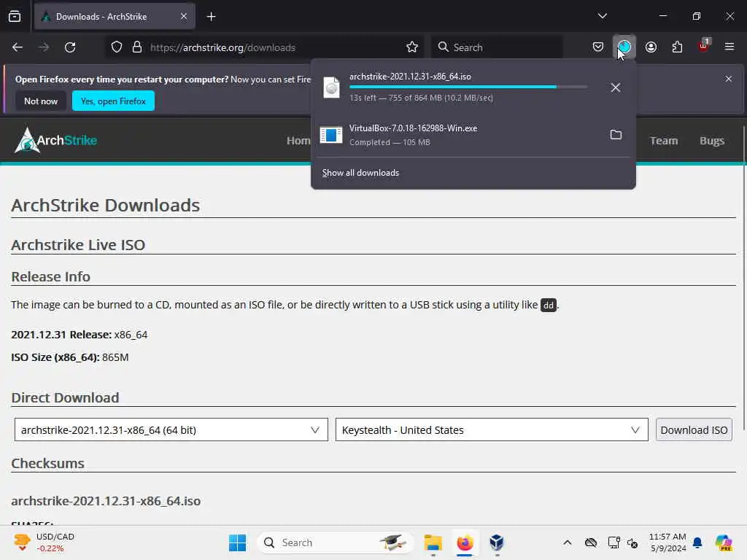Image resolution: width=747 pixels, height=560 pixels.
Task: Click the taskbar Search box
Action: tap(336, 542)
